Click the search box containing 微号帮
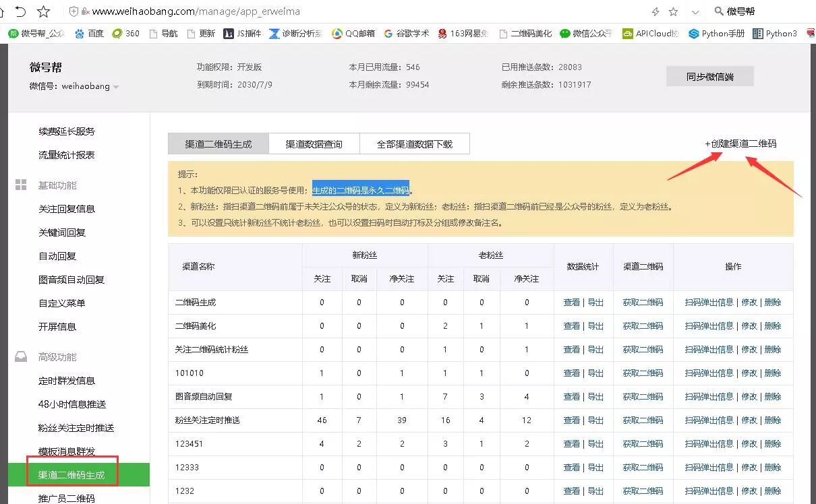Screen dimensions: 816x504 point(762,11)
